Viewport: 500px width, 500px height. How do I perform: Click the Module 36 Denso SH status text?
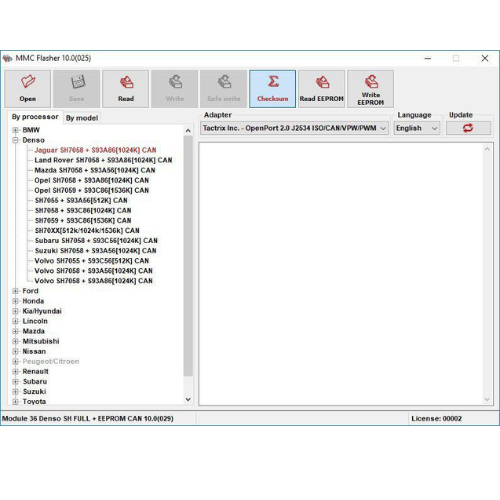coord(88,419)
